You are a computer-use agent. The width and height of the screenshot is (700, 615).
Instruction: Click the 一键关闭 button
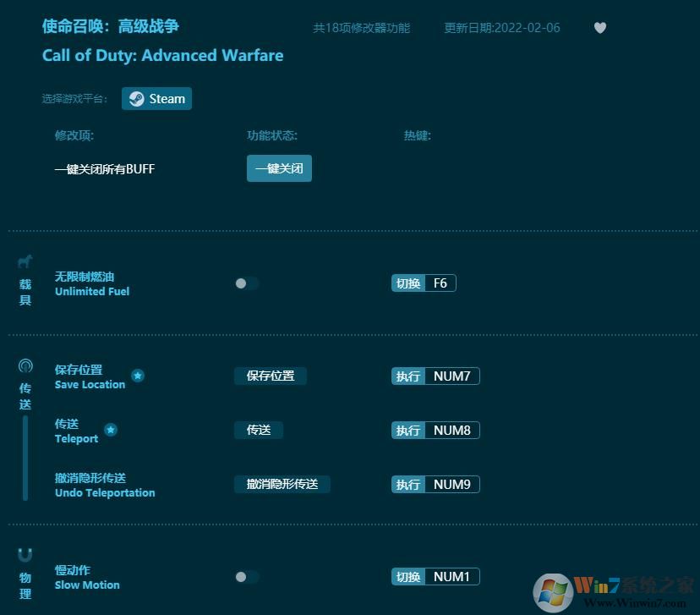[x=279, y=168]
